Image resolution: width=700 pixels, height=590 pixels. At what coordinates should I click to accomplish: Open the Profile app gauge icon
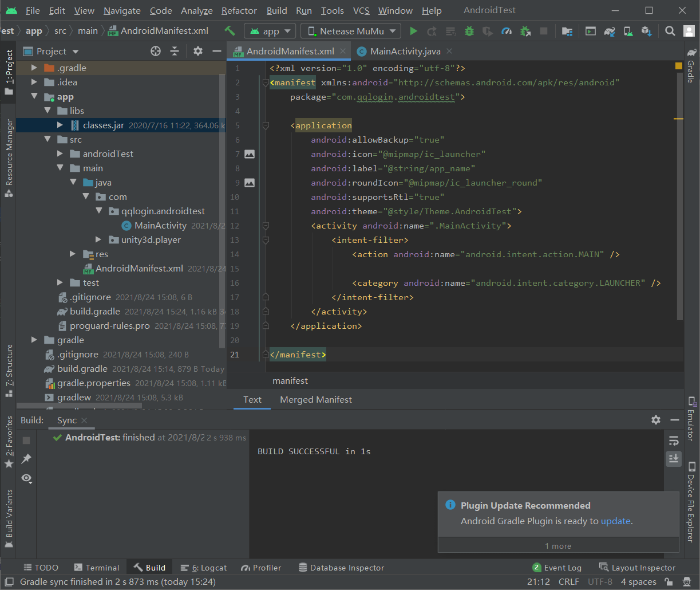(x=506, y=31)
